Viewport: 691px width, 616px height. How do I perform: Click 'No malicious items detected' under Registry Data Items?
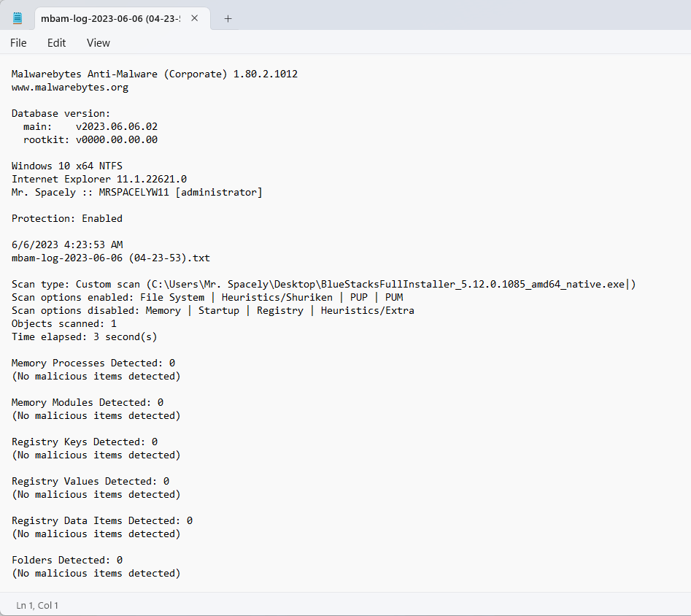pyautogui.click(x=96, y=534)
